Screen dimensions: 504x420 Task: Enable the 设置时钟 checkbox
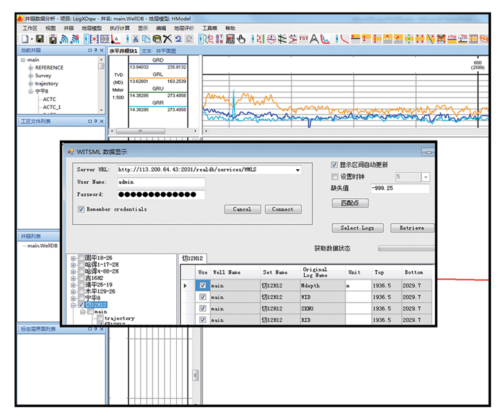point(335,177)
